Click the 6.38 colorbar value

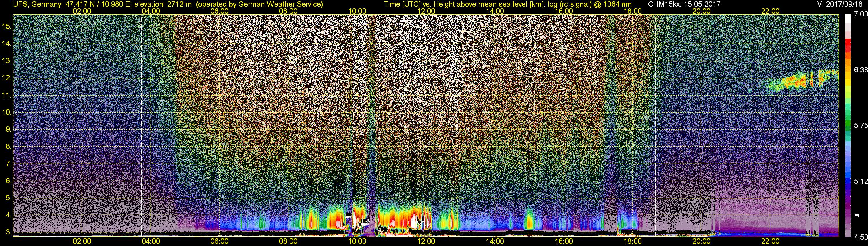[861, 70]
